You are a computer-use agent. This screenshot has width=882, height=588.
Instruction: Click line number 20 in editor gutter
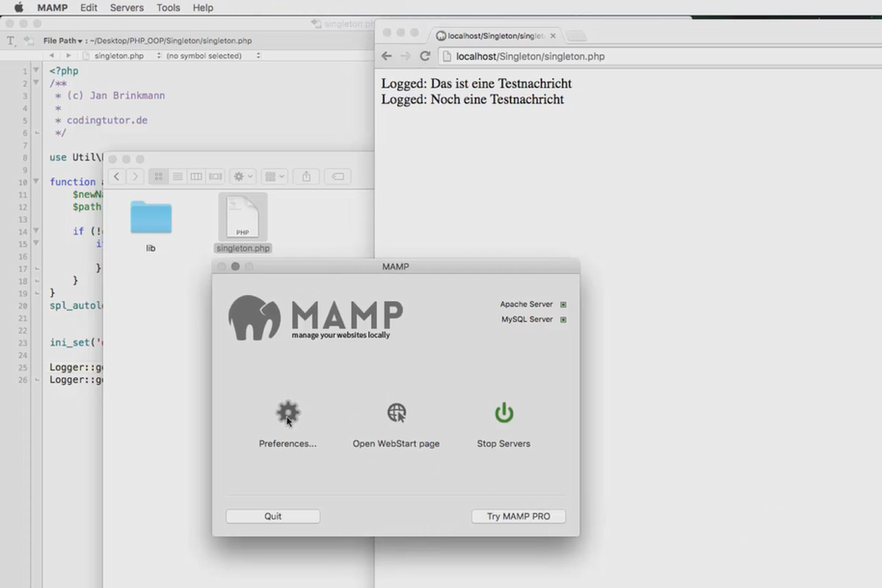point(23,306)
